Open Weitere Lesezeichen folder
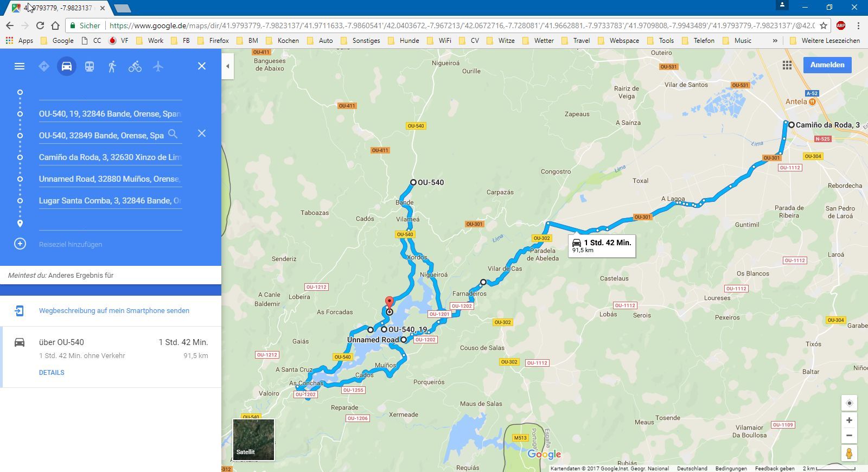The height and width of the screenshot is (472, 868). tap(825, 41)
